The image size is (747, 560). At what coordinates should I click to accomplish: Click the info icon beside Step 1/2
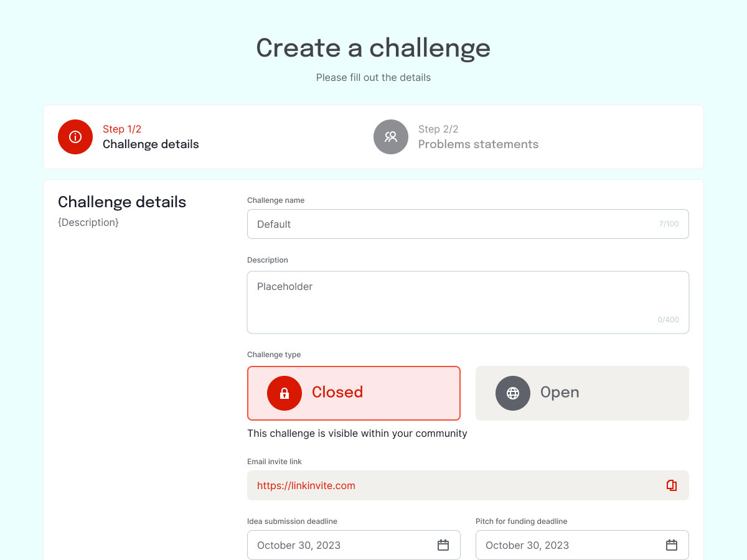point(75,137)
